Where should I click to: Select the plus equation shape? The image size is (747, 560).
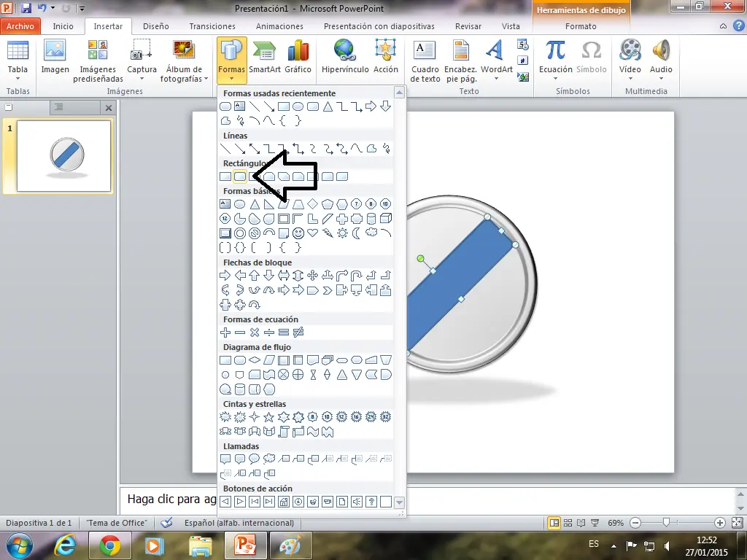tap(225, 332)
